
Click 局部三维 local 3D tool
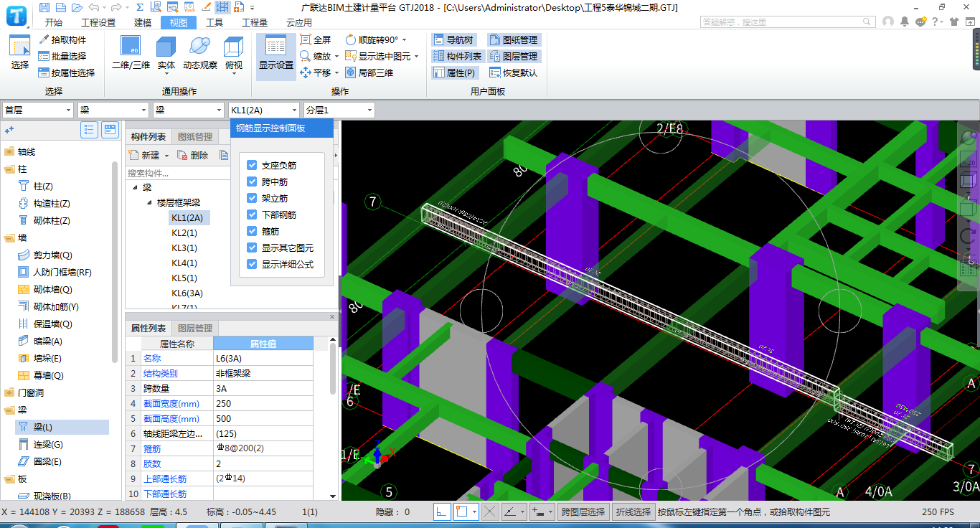[x=369, y=72]
